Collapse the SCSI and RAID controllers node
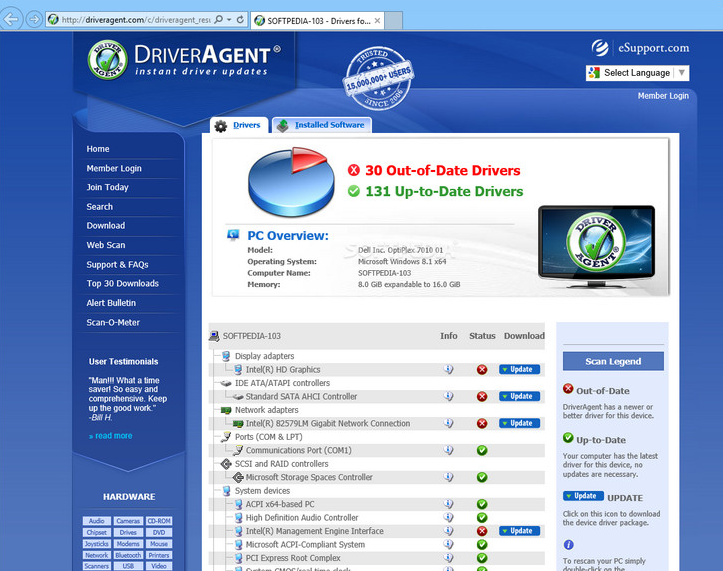Viewport: 723px width, 571px height. coord(281,464)
